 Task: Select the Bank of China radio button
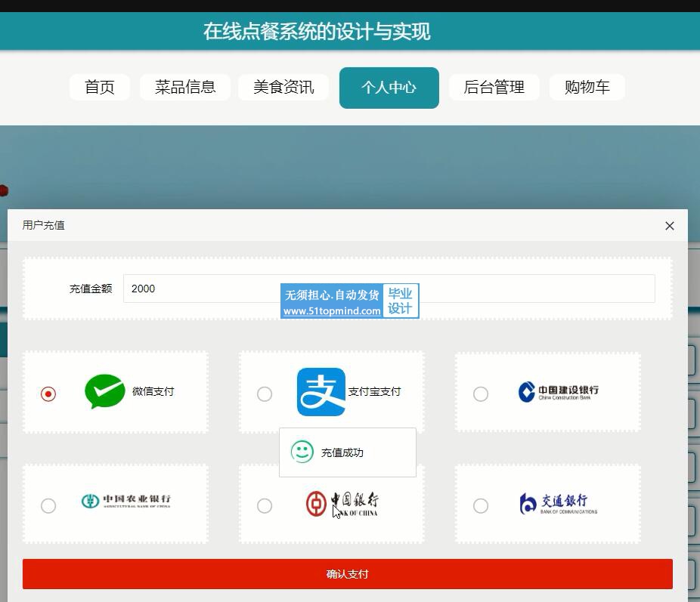click(265, 505)
